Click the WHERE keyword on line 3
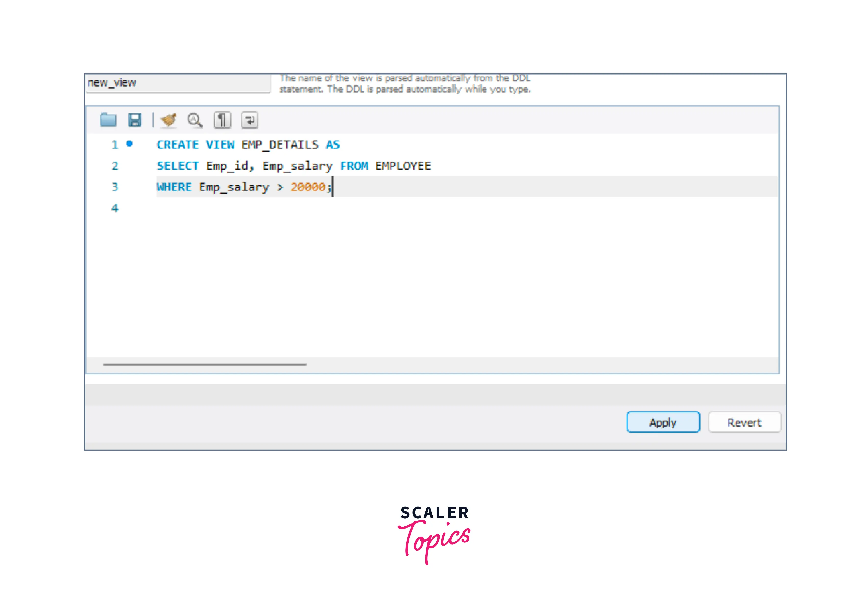This screenshot has width=868, height=614. click(174, 187)
